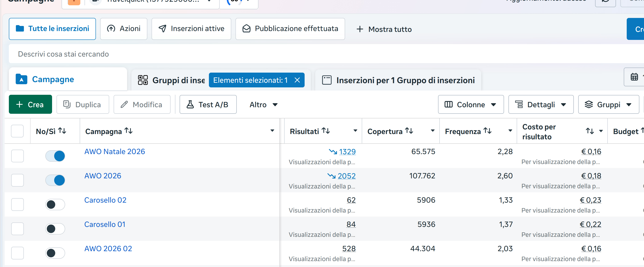
Task: Open the Campagna column options arrow
Action: click(x=272, y=130)
